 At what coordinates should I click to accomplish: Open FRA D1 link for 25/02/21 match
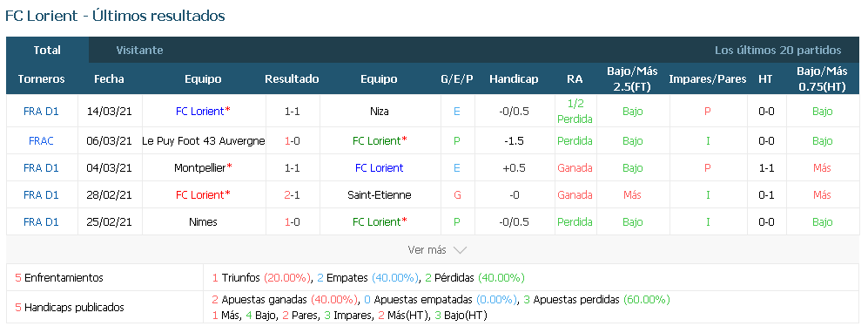point(41,222)
